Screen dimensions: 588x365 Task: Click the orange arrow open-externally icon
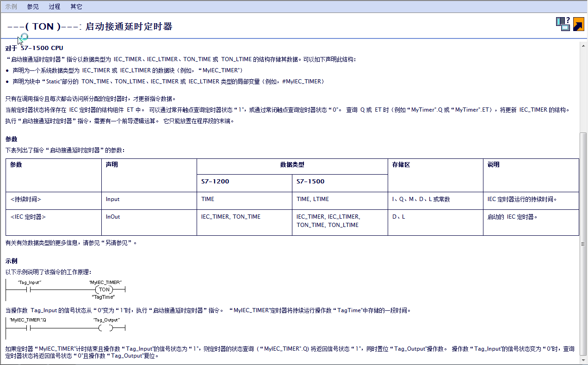pyautogui.click(x=578, y=24)
